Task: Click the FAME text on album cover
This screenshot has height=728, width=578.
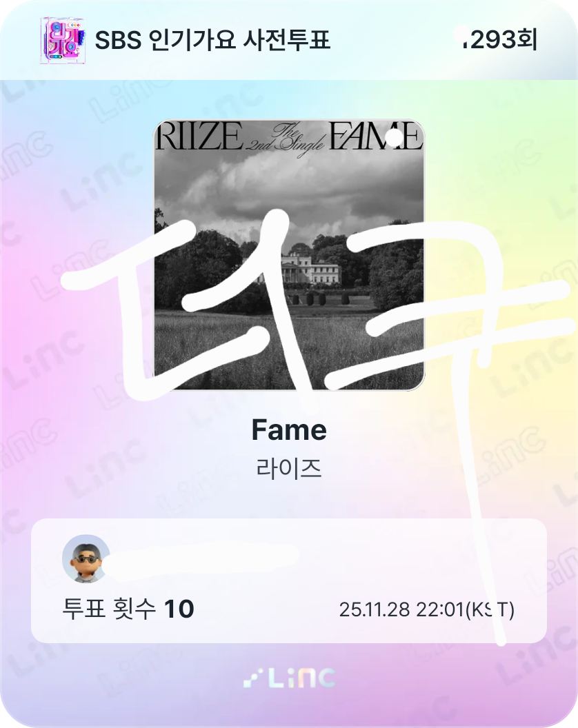Action: pyautogui.click(x=376, y=136)
